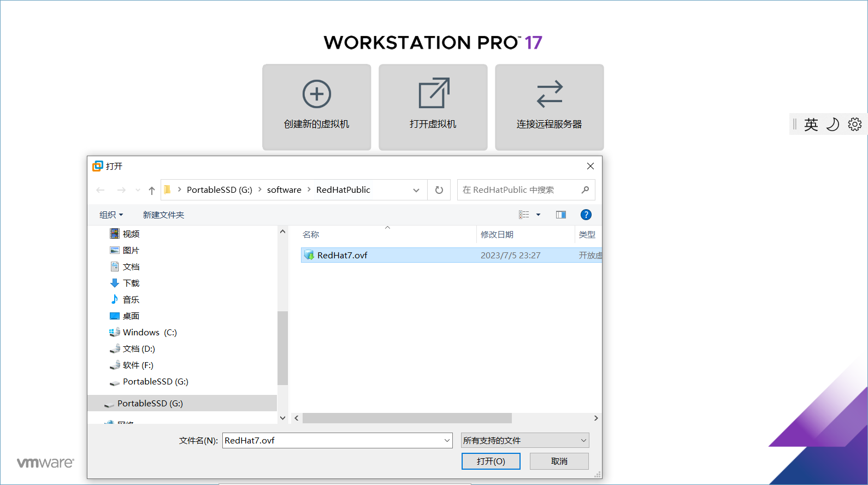The width and height of the screenshot is (868, 485).
Task: Click file list horizontal scrollbar thumb
Action: 407,418
